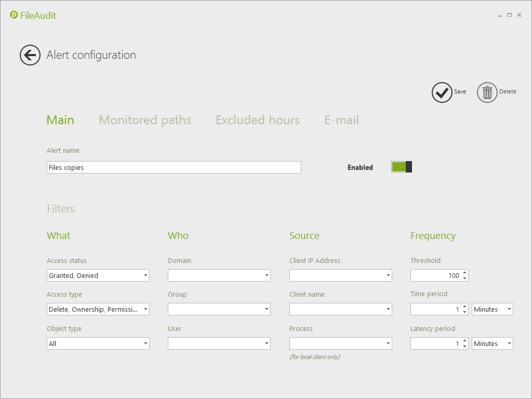This screenshot has width=532, height=399.
Task: Toggle the Enabled switch off
Action: [402, 167]
